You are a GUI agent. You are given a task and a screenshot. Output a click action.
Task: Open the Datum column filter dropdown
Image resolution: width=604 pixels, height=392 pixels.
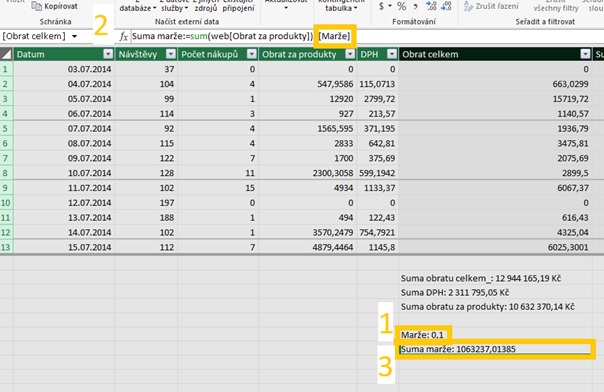(108, 54)
